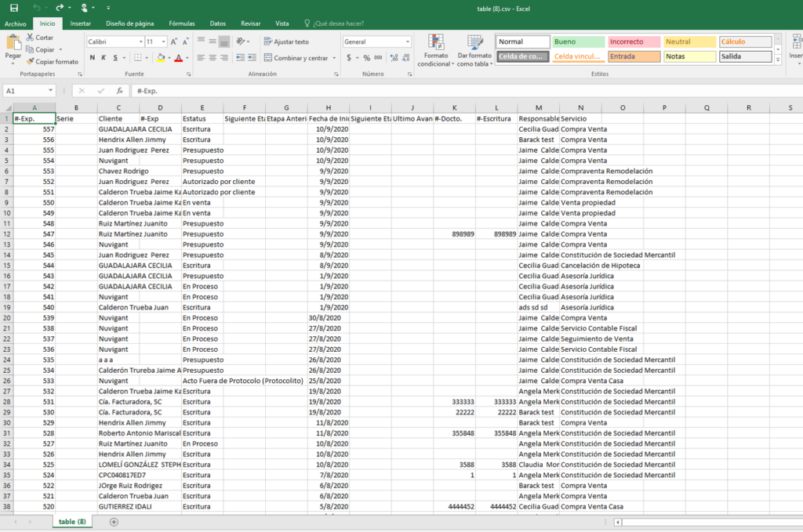This screenshot has width=803, height=532.
Task: Align text to bottom of cell
Action: point(223,42)
